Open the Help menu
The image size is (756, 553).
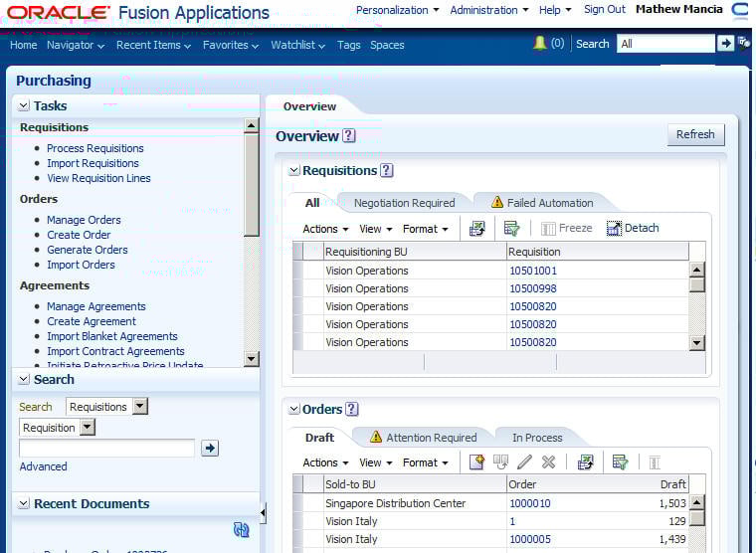pyautogui.click(x=555, y=10)
